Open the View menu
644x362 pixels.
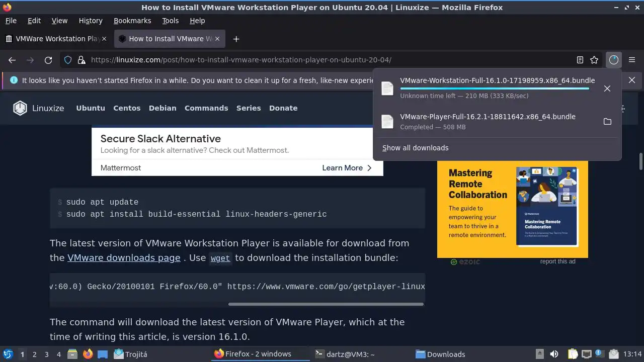(x=59, y=21)
